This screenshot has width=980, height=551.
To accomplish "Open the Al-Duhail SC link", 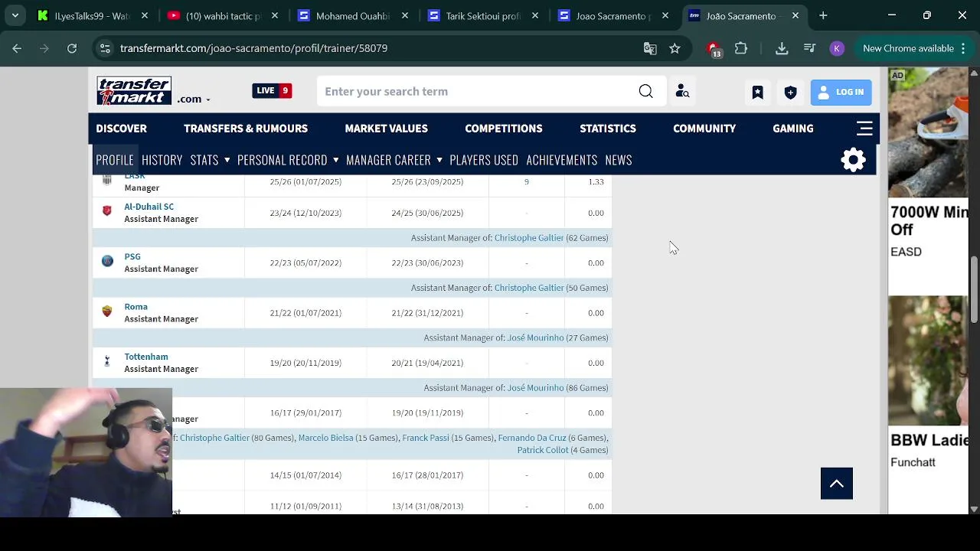I will (x=149, y=207).
